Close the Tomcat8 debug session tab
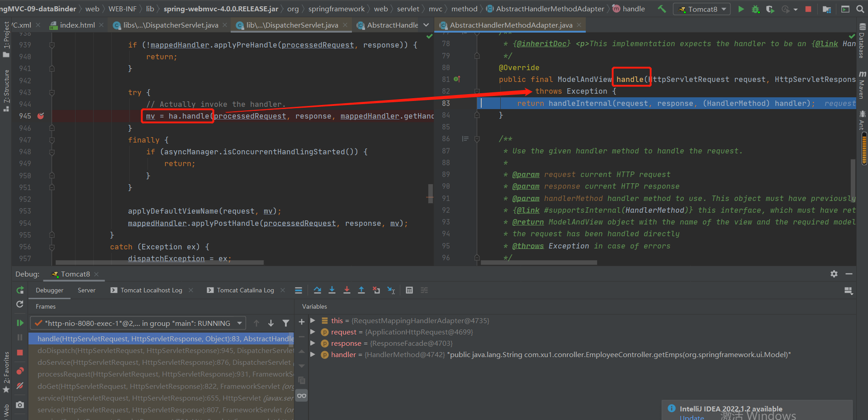The height and width of the screenshot is (420, 868). tap(96, 274)
